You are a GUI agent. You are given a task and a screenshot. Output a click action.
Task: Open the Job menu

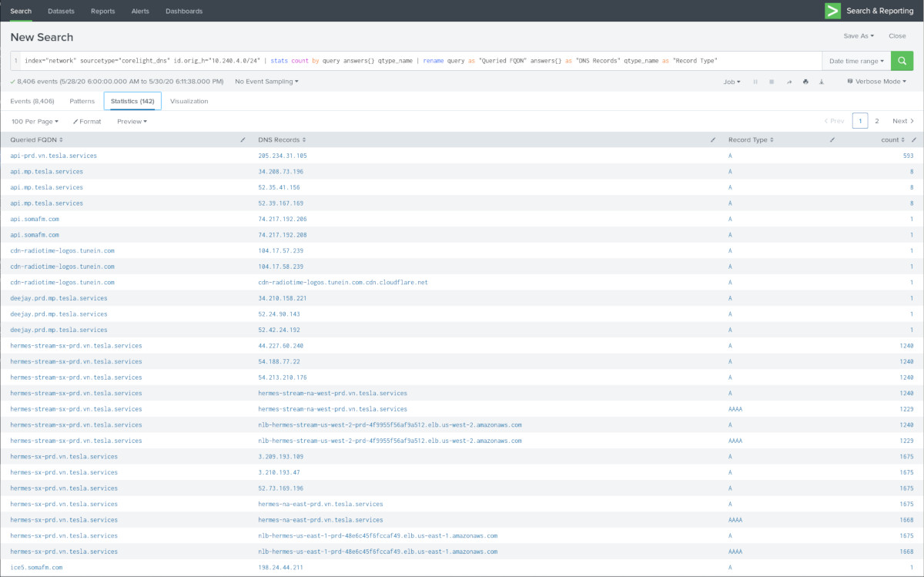coord(731,82)
